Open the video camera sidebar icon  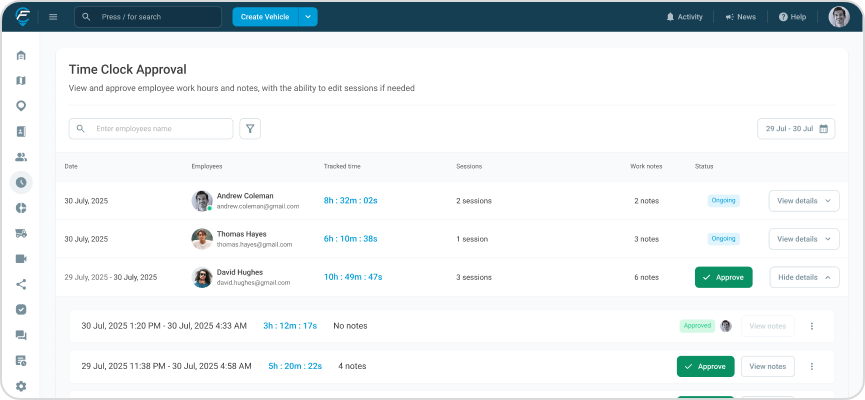click(x=21, y=259)
